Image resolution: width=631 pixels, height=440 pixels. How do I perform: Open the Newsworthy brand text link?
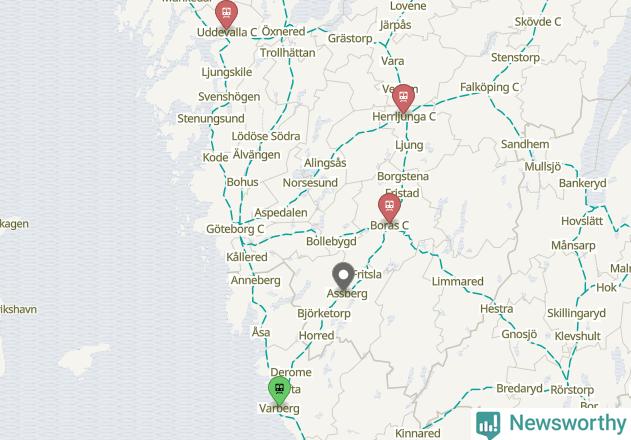coord(567,423)
